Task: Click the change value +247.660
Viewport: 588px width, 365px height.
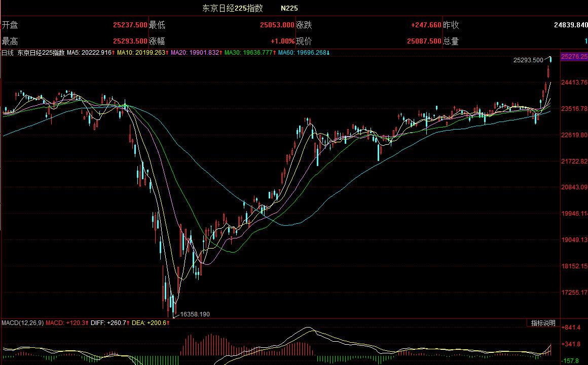Action: [426, 25]
